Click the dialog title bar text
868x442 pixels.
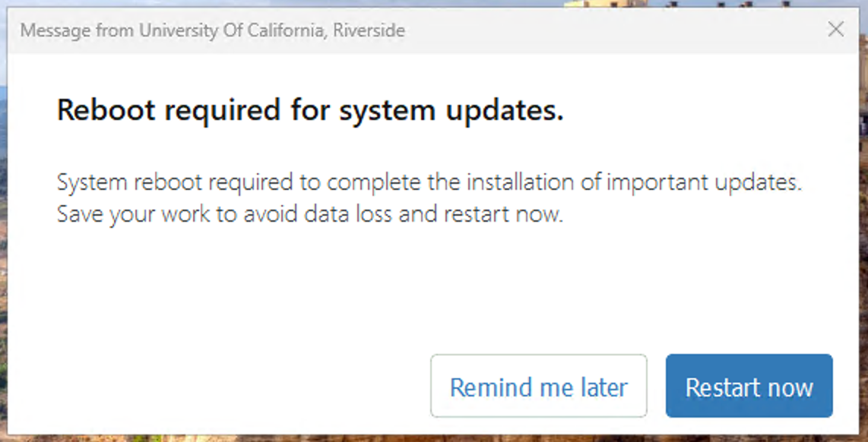(x=212, y=30)
